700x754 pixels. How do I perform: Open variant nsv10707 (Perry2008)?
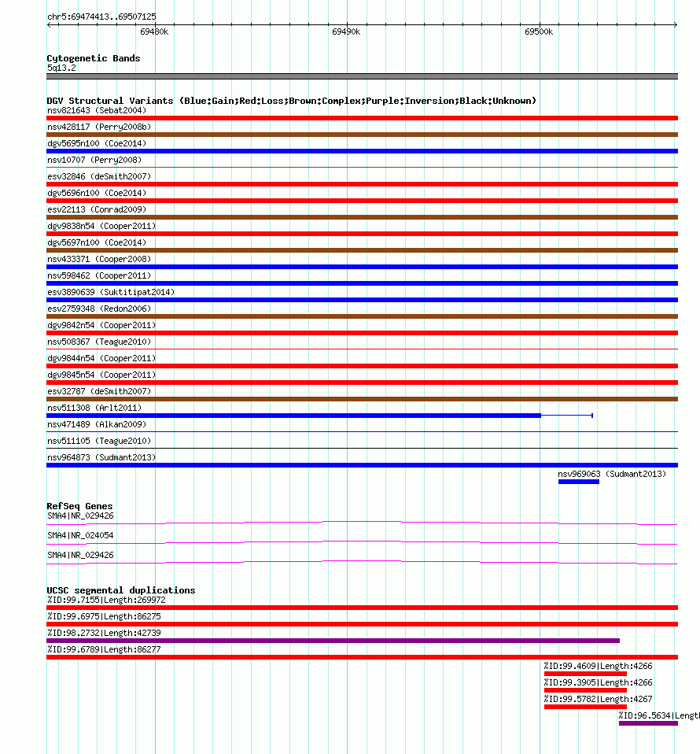pos(94,160)
